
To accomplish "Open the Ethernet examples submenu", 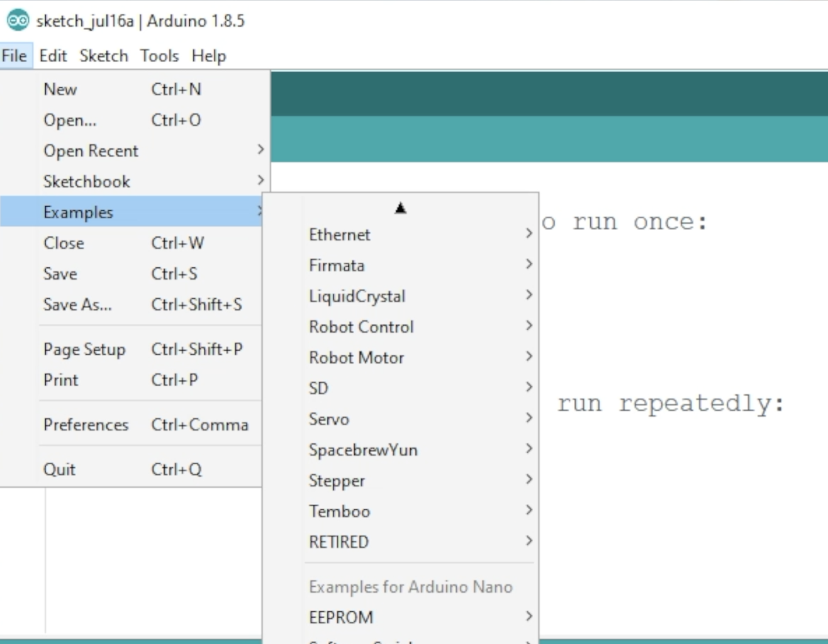I will 340,235.
